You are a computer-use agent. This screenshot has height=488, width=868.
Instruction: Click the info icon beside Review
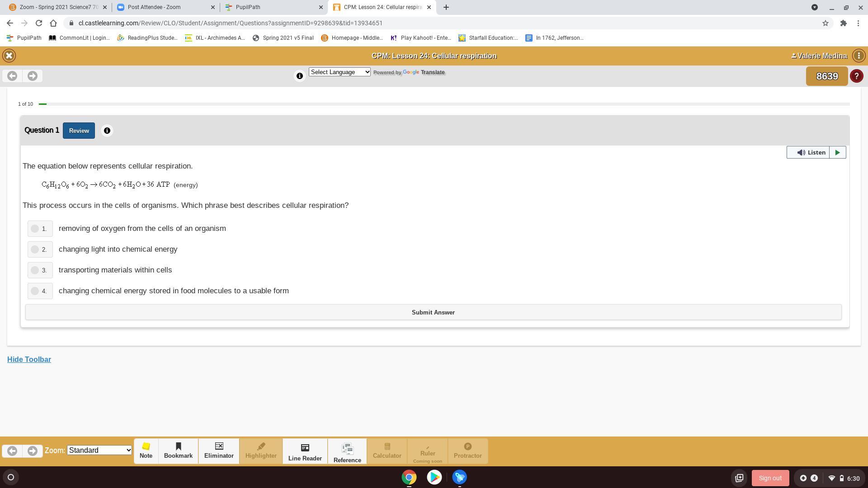pos(107,131)
